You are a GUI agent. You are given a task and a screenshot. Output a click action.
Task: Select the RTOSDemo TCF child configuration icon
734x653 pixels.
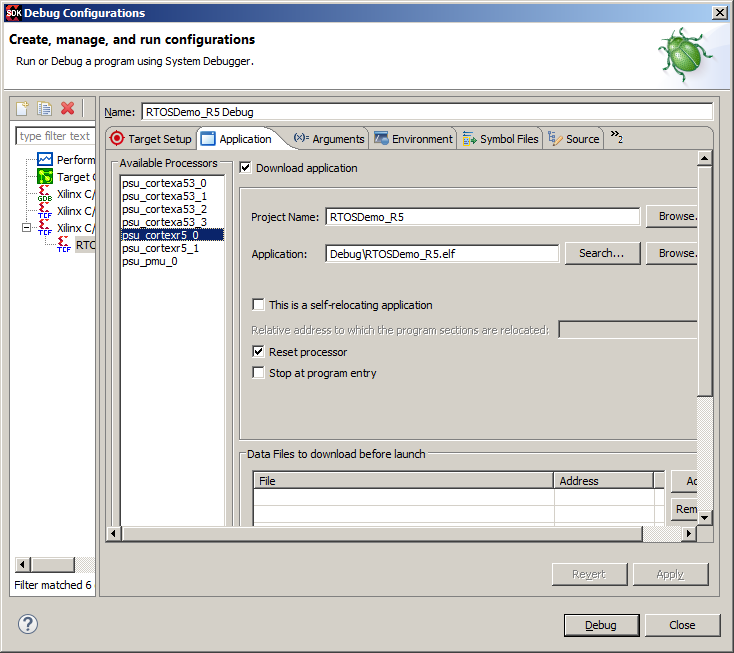point(65,245)
